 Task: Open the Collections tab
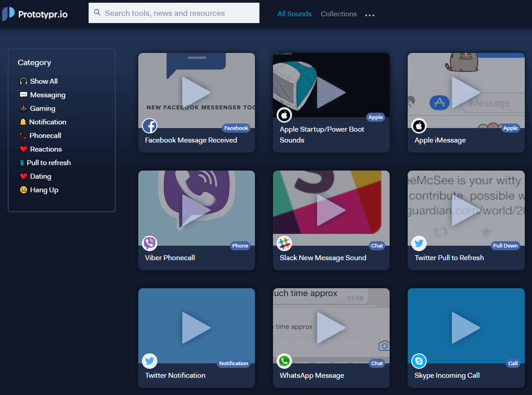(339, 14)
